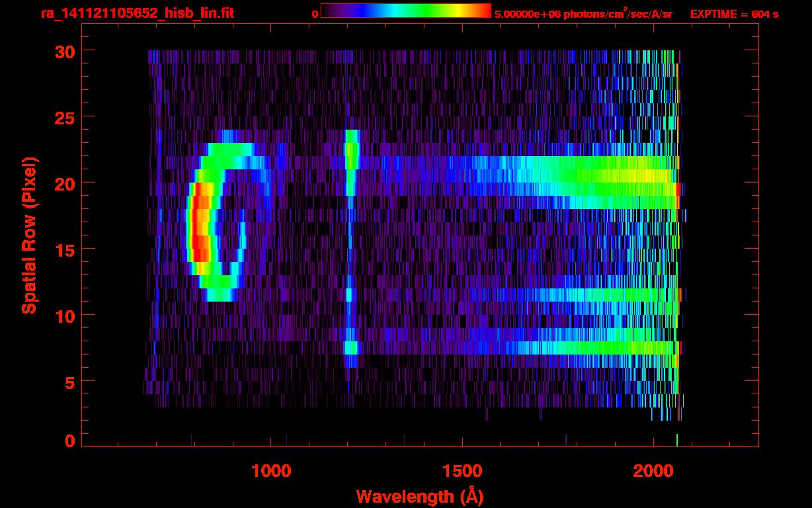Click the y-axis tick label 10
Image resolution: width=812 pixels, height=508 pixels.
pyautogui.click(x=64, y=316)
